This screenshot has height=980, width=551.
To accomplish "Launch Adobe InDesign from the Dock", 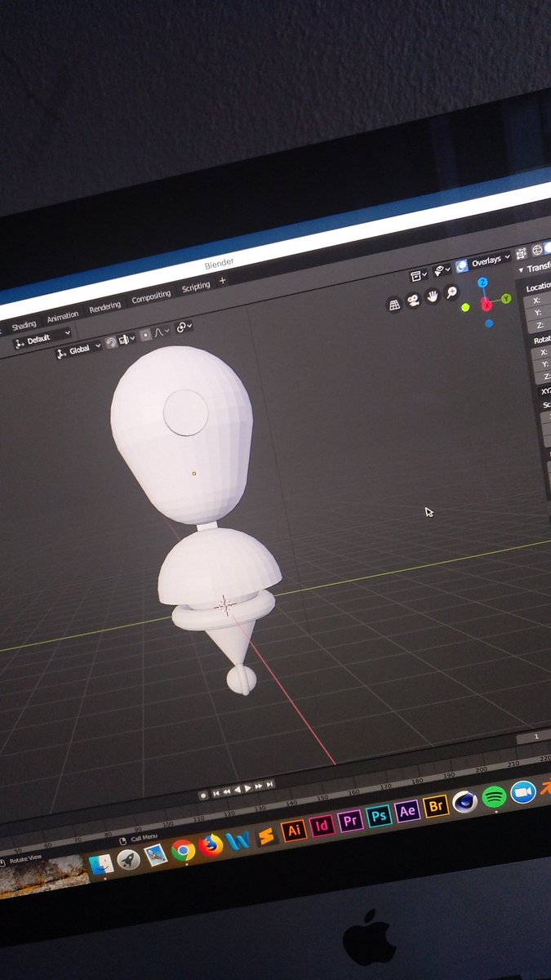I will click(x=322, y=826).
